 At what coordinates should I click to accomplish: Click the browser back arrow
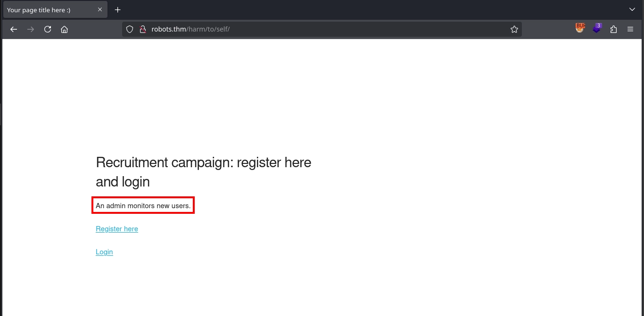click(x=14, y=29)
